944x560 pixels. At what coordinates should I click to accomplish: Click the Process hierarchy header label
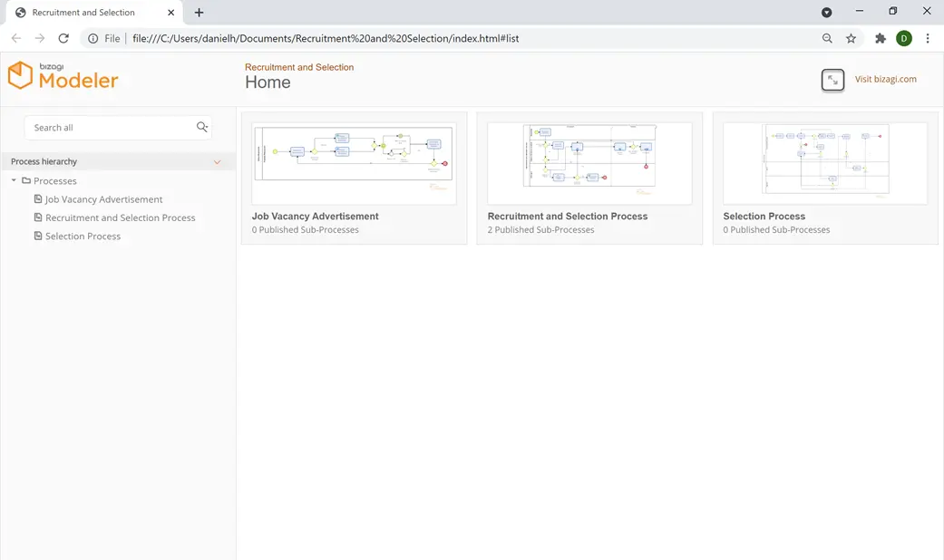[44, 161]
